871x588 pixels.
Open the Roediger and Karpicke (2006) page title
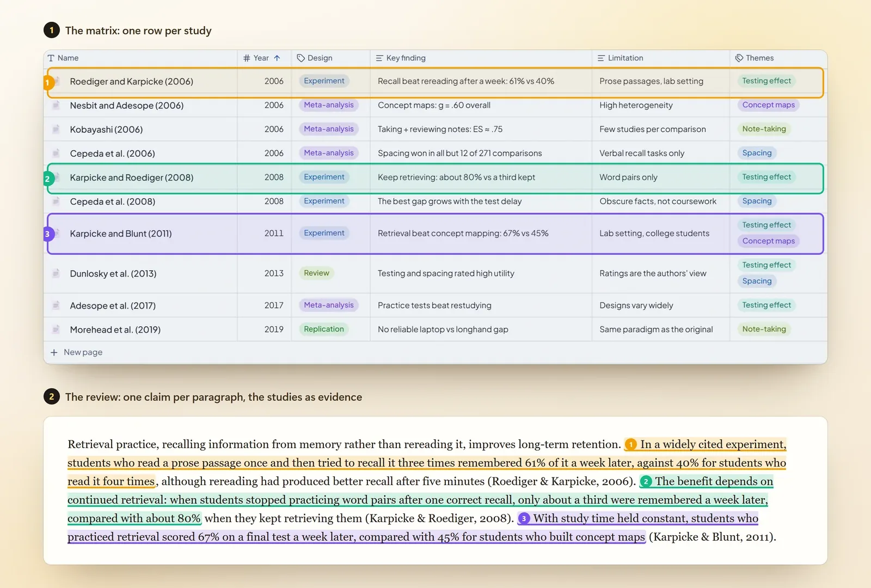click(x=132, y=82)
